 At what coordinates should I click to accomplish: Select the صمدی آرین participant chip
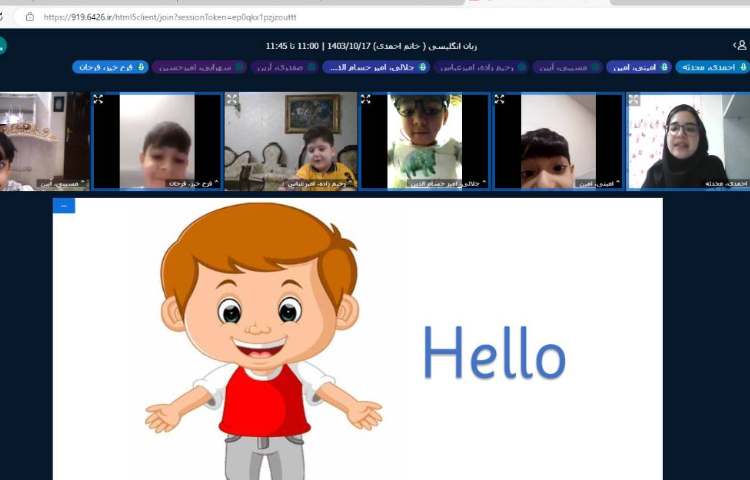coord(284,67)
